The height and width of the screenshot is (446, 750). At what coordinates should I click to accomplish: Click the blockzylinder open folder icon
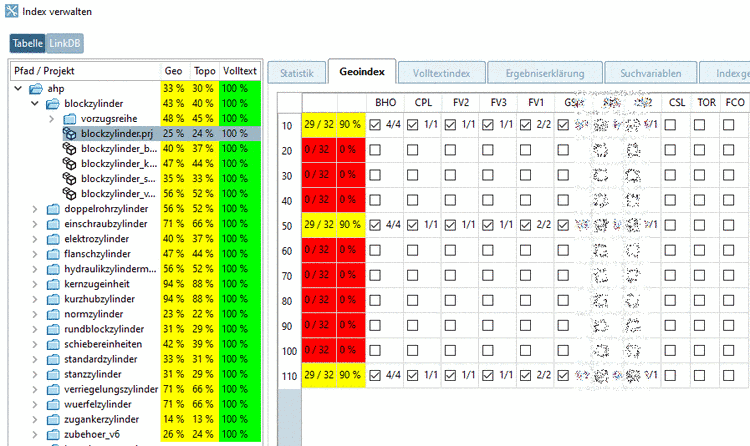click(x=53, y=103)
